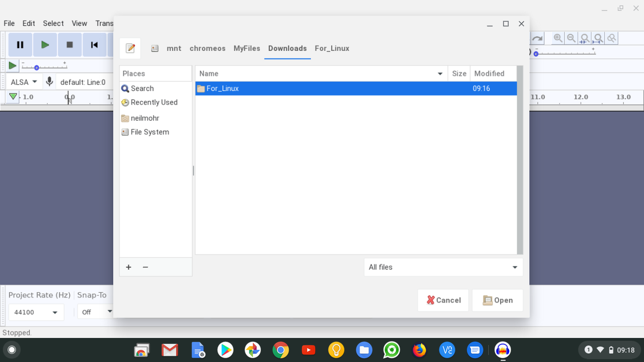
Task: Click the Fit Selection zoom icon
Action: pyautogui.click(x=584, y=38)
